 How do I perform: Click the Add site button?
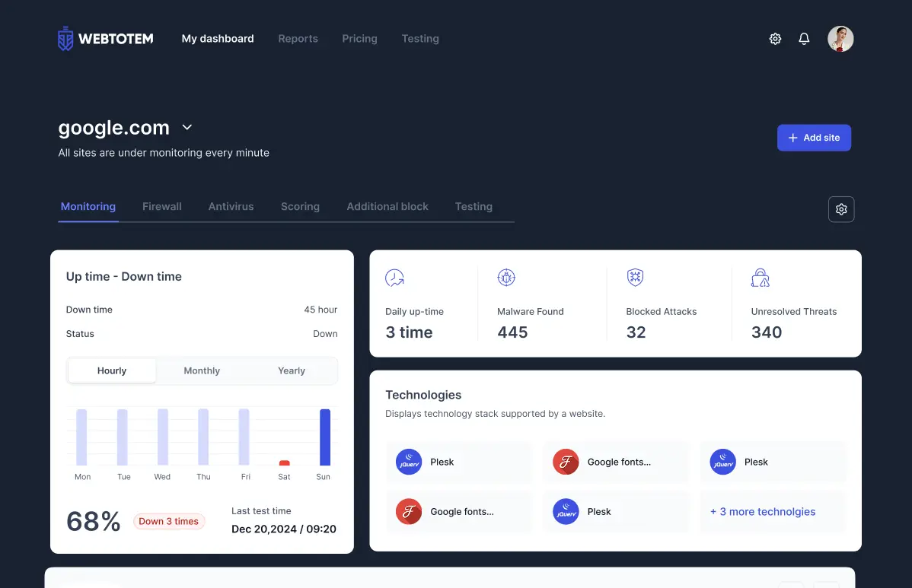pos(814,138)
